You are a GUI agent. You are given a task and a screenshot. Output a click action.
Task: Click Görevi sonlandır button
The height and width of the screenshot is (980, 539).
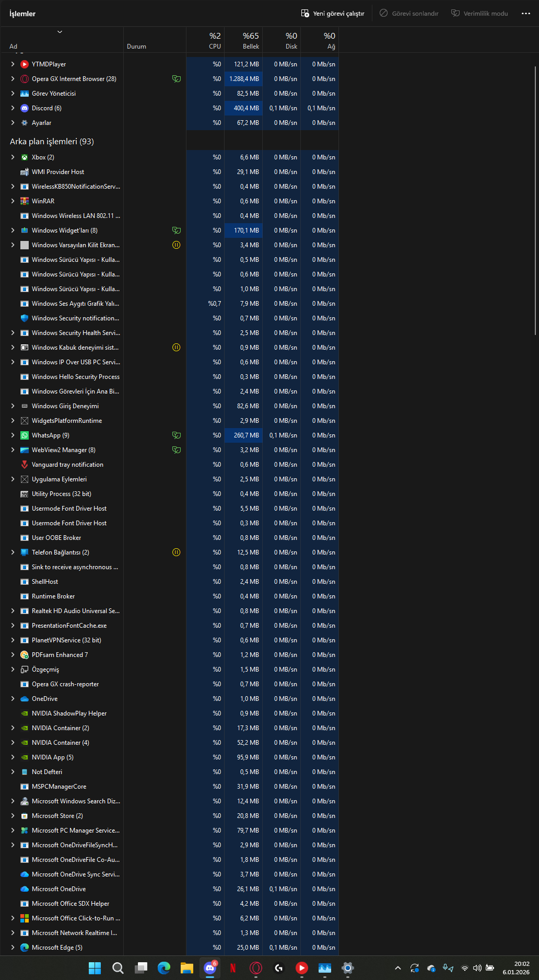click(x=409, y=13)
